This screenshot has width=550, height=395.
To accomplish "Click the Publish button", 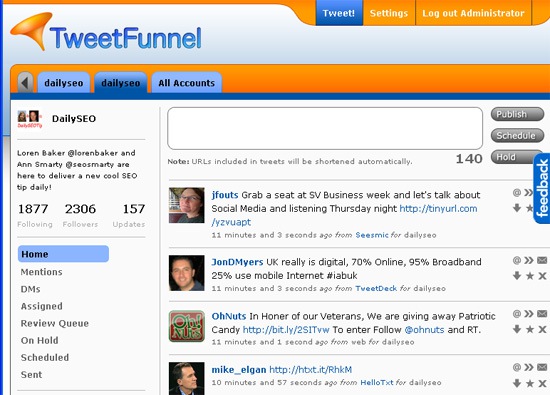I will 517,114.
